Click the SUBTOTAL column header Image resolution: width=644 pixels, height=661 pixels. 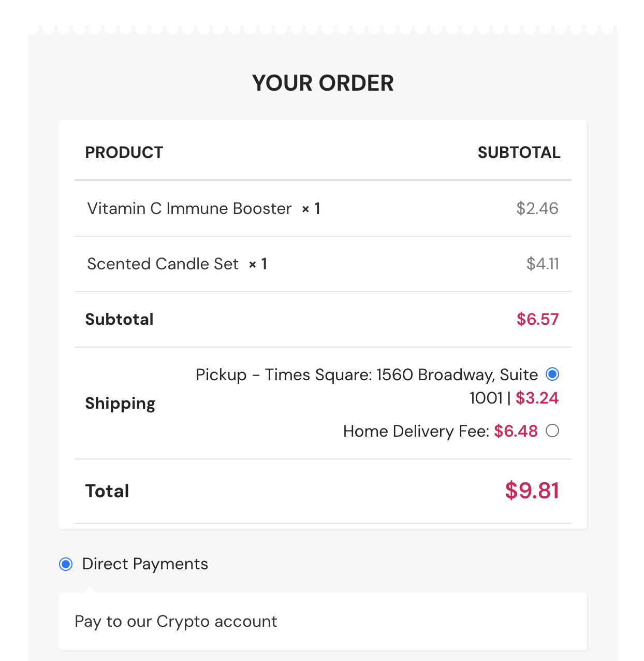coord(519,153)
